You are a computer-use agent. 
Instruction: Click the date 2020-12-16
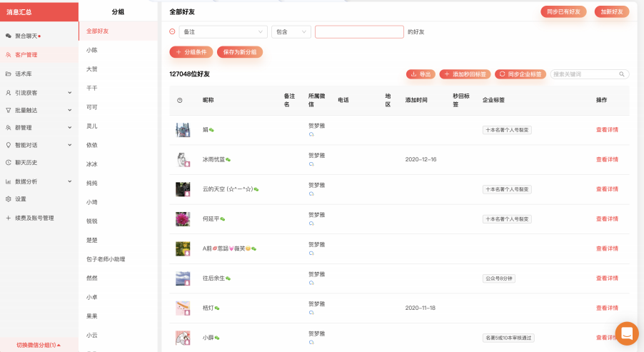421,159
